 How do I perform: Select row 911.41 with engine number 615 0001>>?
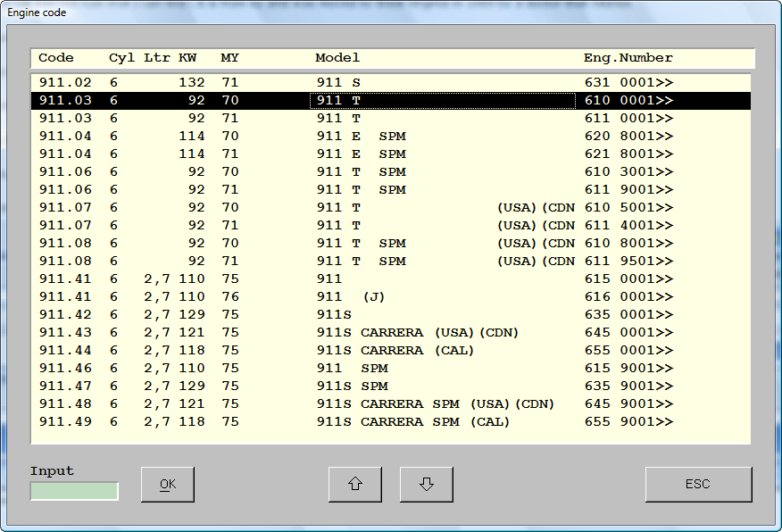coord(390,278)
